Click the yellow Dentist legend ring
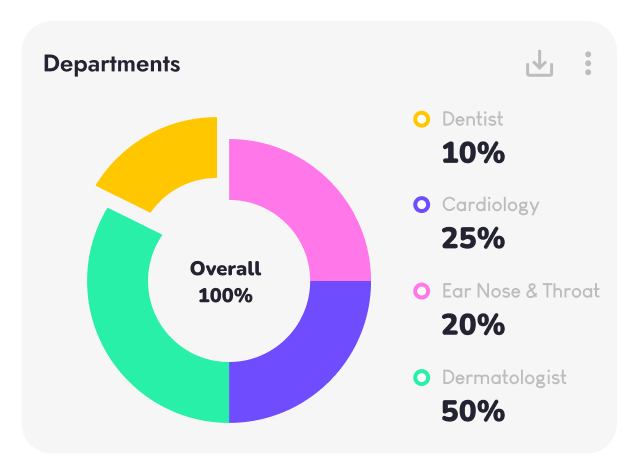 click(x=422, y=119)
